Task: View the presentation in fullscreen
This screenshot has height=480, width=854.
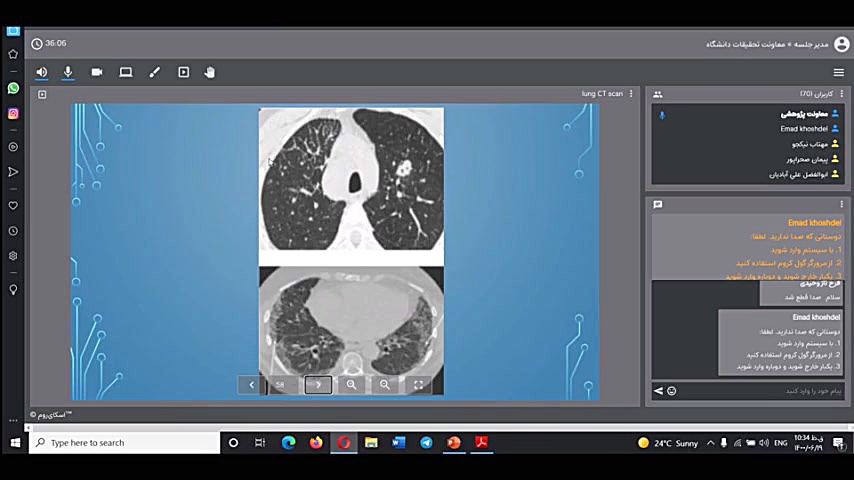Action: [x=418, y=384]
